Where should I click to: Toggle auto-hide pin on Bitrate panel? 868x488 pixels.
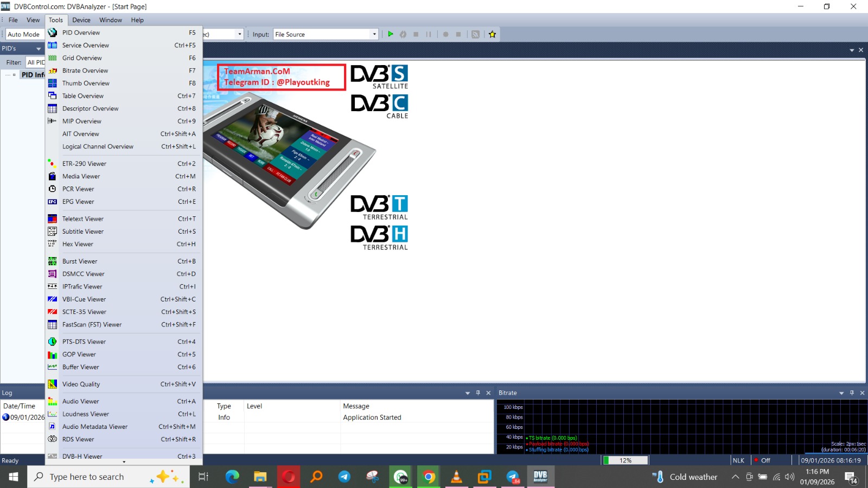click(x=852, y=393)
